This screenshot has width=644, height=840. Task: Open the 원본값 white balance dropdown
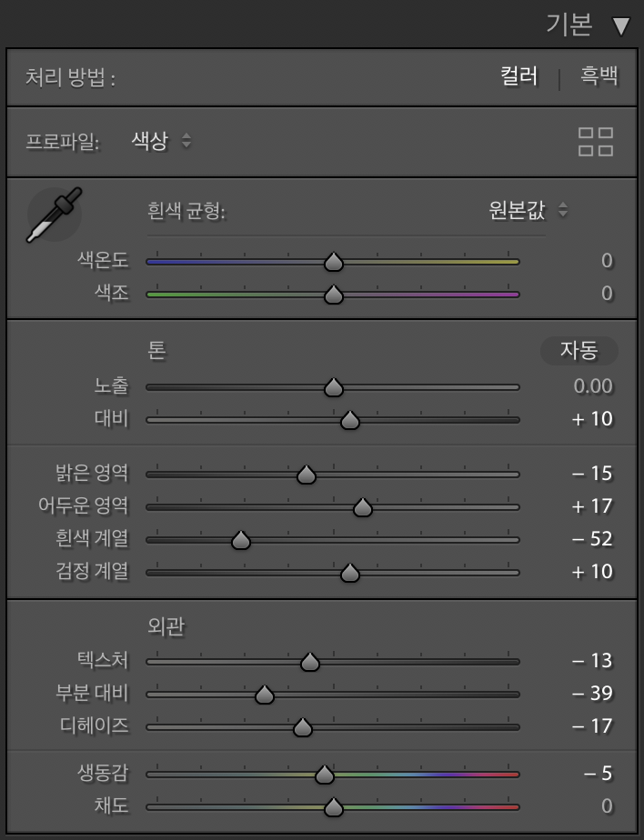pos(528,209)
